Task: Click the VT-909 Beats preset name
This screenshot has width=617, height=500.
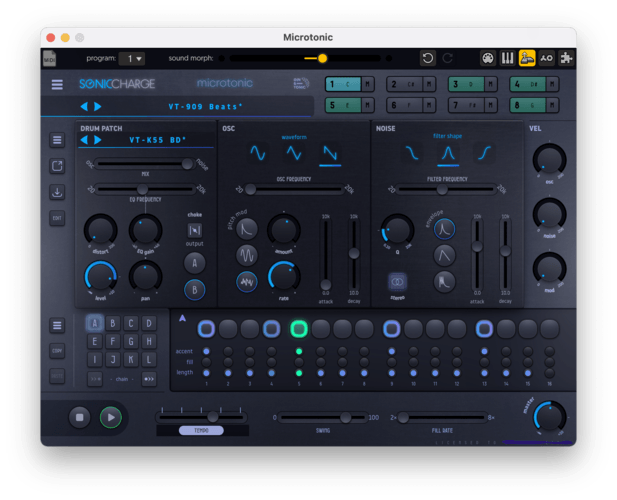Action: pyautogui.click(x=205, y=107)
